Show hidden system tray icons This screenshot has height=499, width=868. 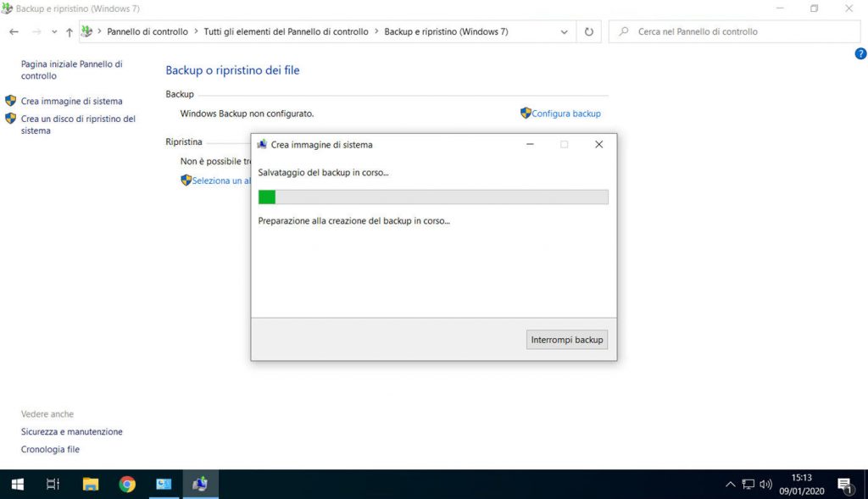[x=730, y=485]
